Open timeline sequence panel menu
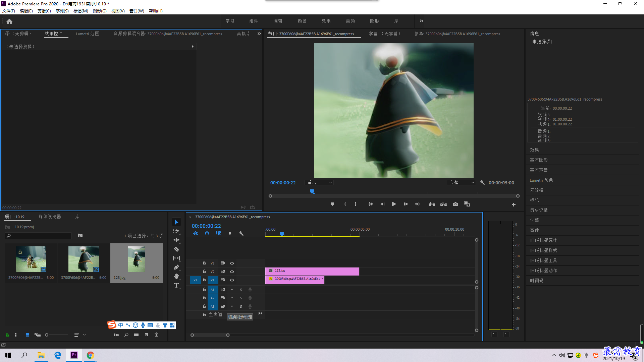 (275, 217)
